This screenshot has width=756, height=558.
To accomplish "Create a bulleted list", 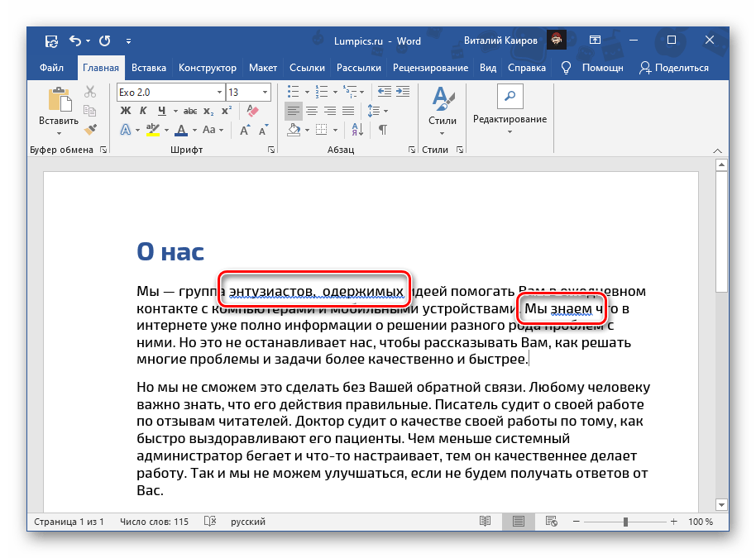I will point(293,92).
